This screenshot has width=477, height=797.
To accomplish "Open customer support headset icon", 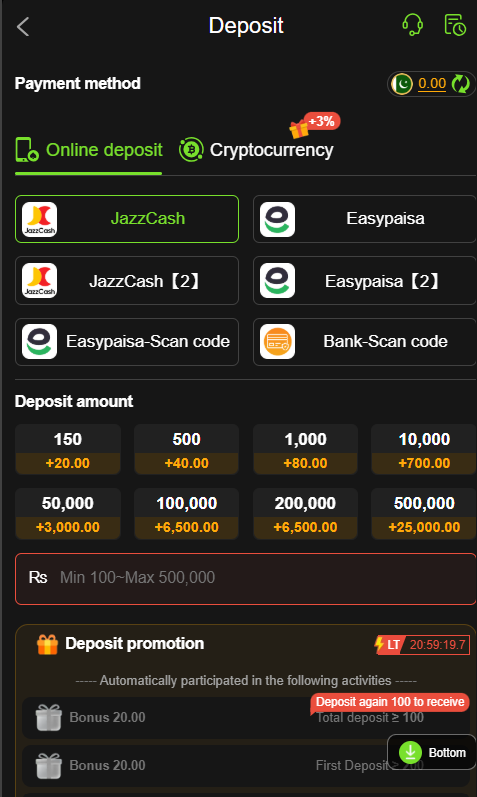I will coord(412,24).
